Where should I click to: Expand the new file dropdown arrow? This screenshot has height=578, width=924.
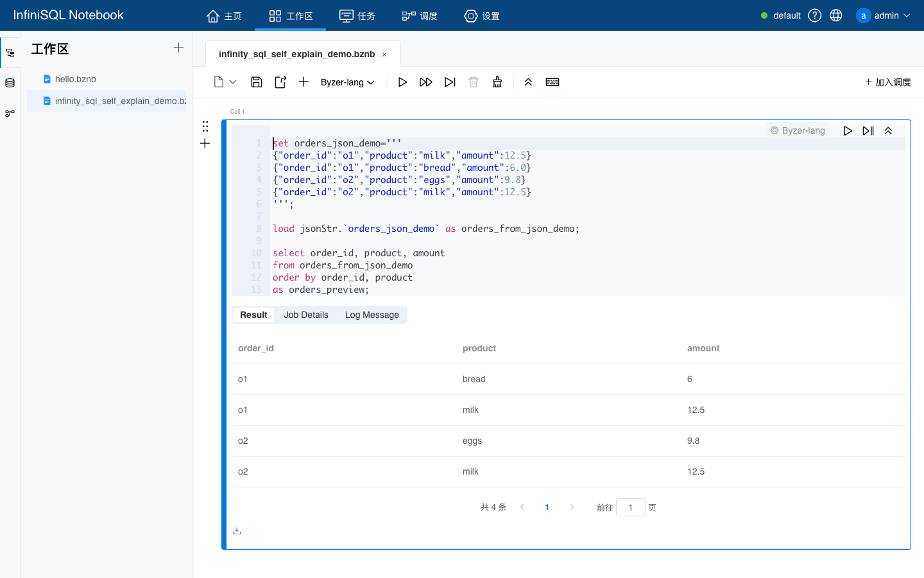tap(233, 82)
